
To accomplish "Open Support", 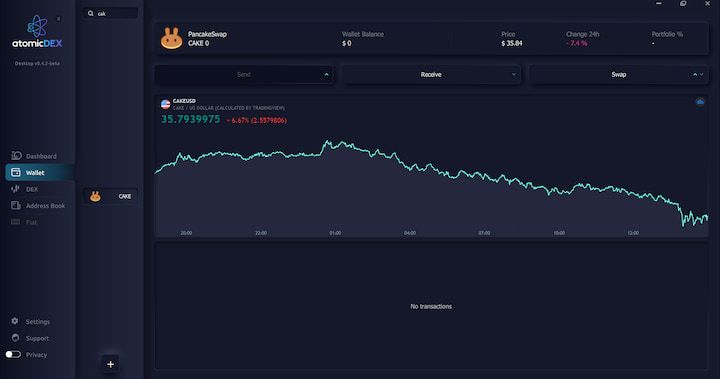I will [x=37, y=338].
